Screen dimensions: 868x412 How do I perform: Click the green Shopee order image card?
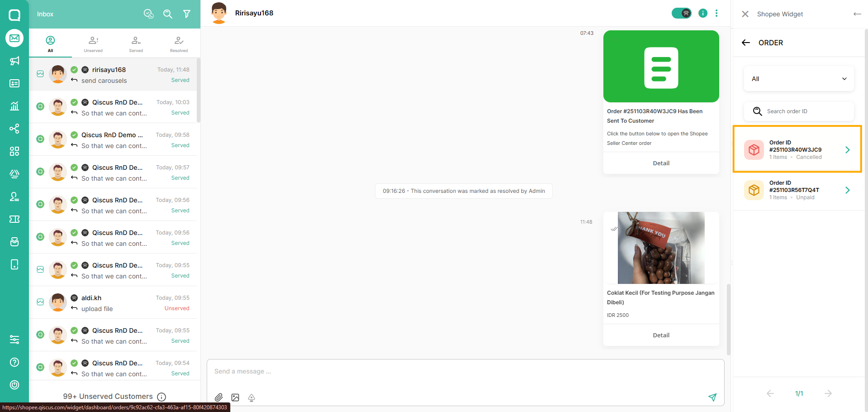click(x=661, y=66)
